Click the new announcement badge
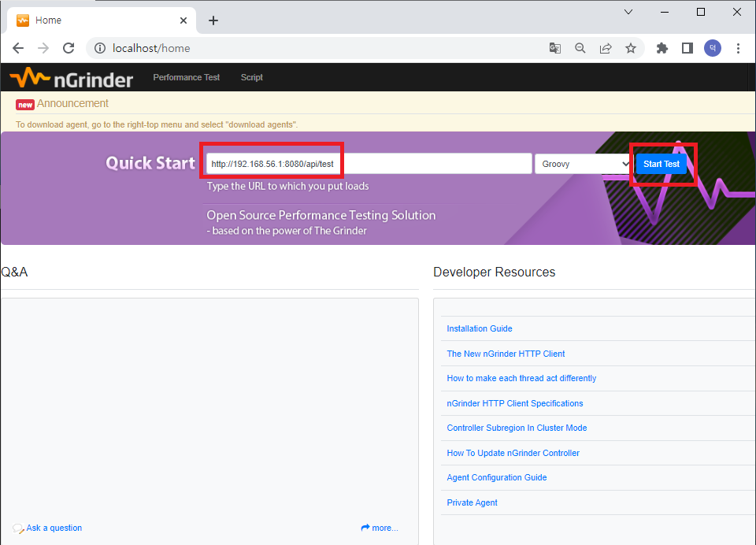This screenshot has width=756, height=545. click(25, 105)
